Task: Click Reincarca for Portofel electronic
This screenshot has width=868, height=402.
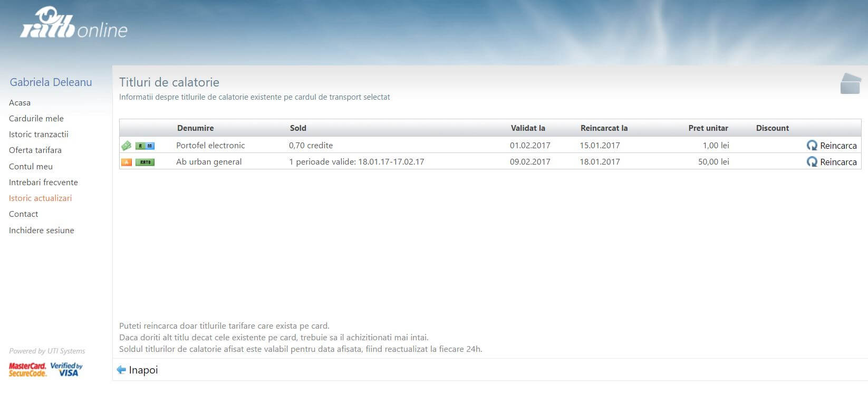Action: pyautogui.click(x=838, y=146)
